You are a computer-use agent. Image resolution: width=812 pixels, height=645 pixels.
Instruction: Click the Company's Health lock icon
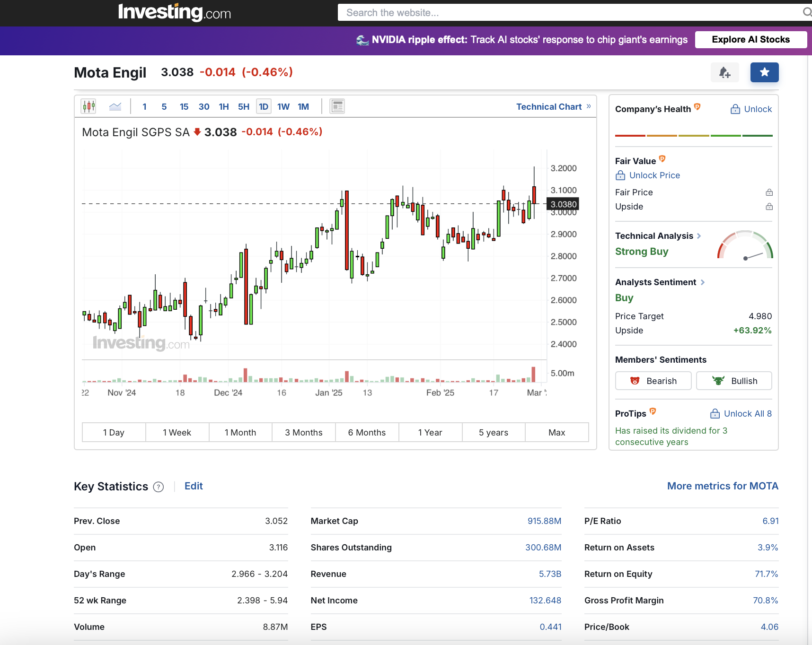click(735, 109)
